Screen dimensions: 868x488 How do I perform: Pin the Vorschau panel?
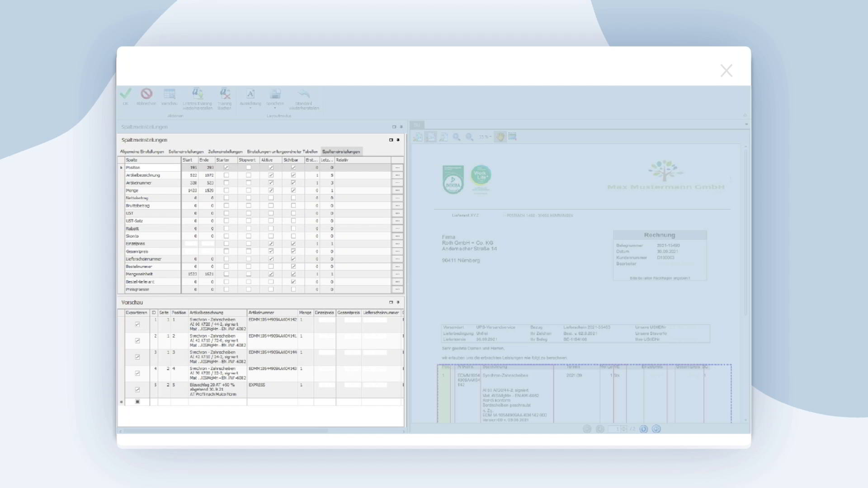click(398, 302)
